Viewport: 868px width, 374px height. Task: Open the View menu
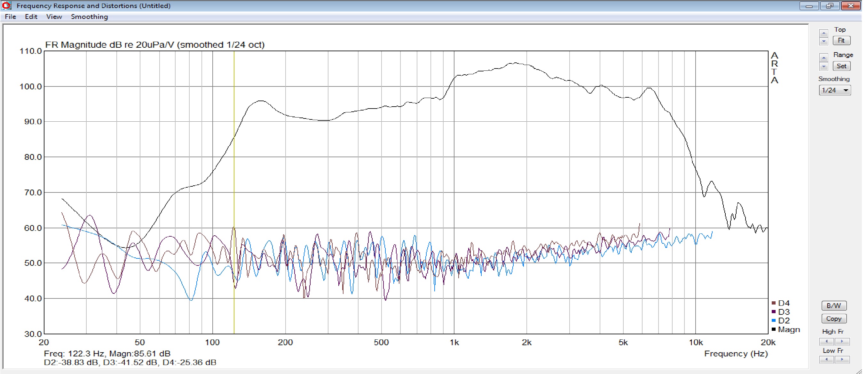[x=54, y=17]
